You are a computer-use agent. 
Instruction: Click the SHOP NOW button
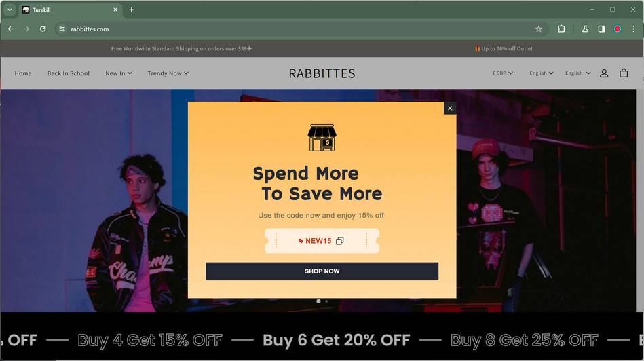(x=322, y=271)
